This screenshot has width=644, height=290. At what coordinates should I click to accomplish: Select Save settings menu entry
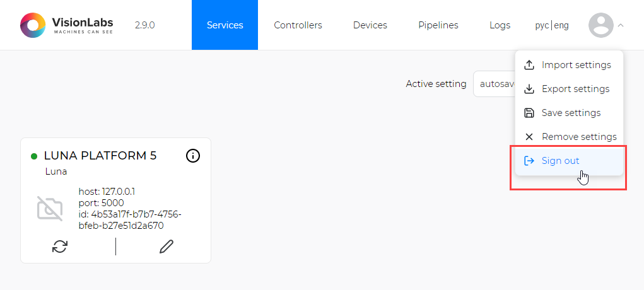(x=569, y=113)
